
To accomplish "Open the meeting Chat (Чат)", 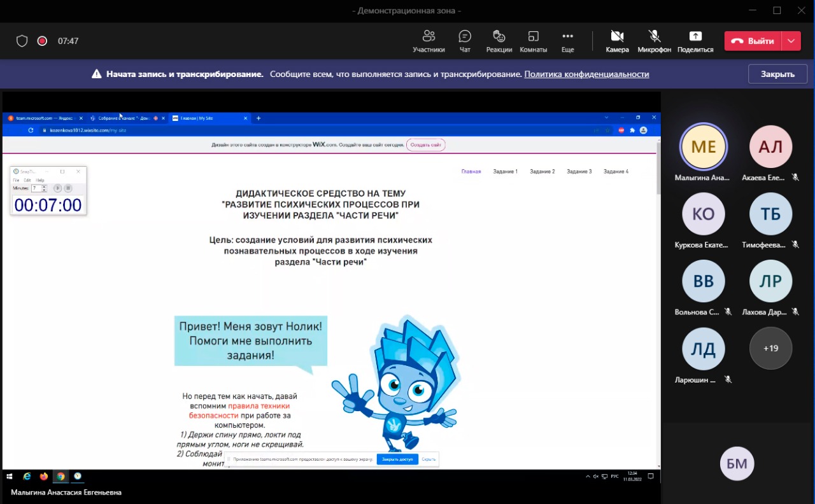I will tap(465, 41).
